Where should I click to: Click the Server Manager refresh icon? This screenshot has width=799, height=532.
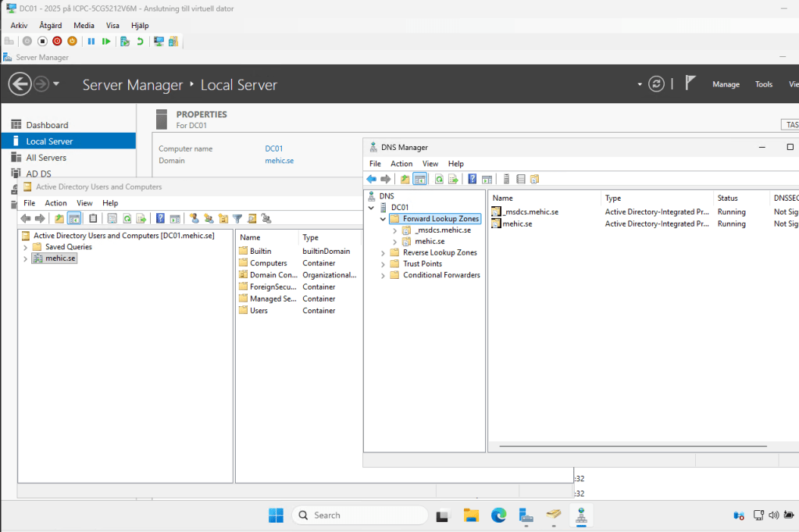[x=657, y=84]
